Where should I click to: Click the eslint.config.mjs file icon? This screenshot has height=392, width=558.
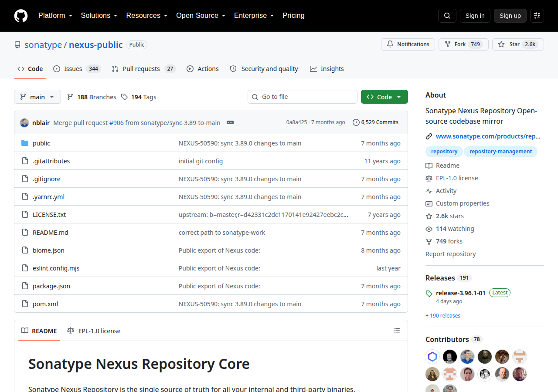[x=25, y=268]
